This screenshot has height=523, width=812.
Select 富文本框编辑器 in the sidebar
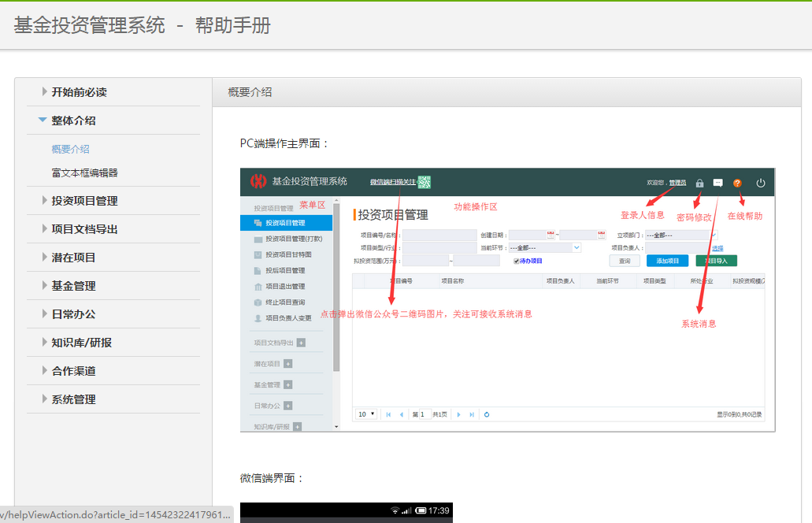click(x=84, y=172)
